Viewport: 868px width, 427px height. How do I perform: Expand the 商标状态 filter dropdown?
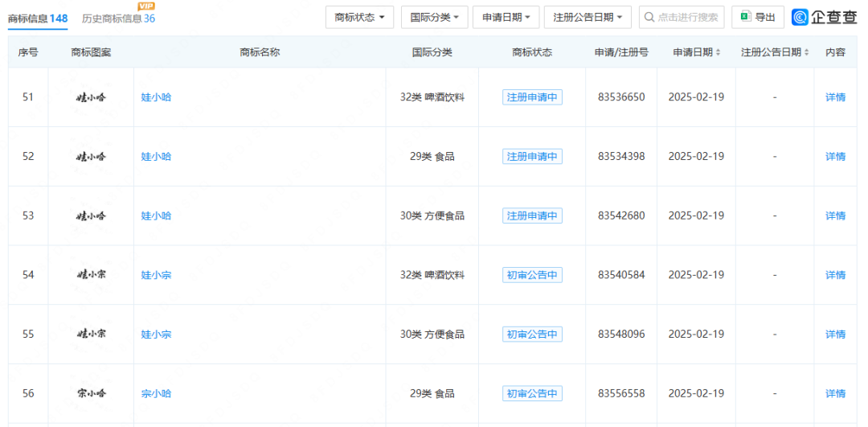359,17
